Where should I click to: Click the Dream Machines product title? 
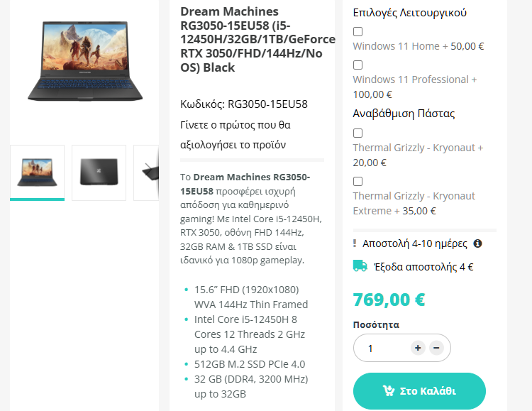coord(257,40)
